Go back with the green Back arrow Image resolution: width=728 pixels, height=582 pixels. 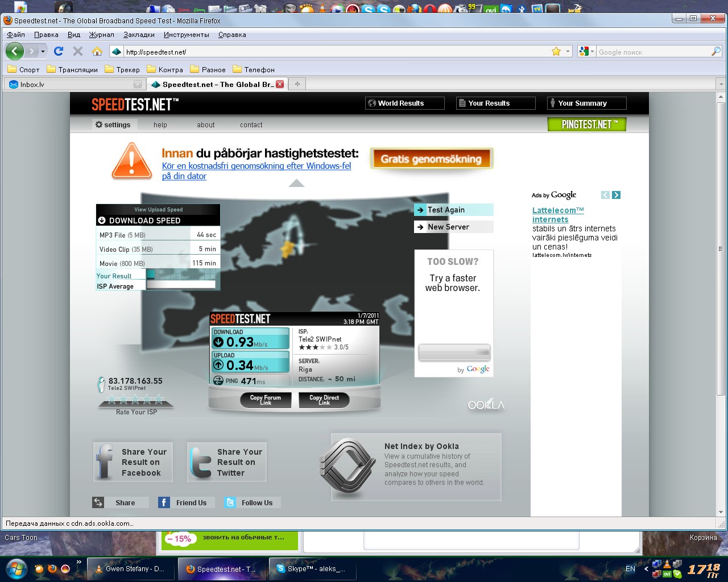[x=15, y=51]
